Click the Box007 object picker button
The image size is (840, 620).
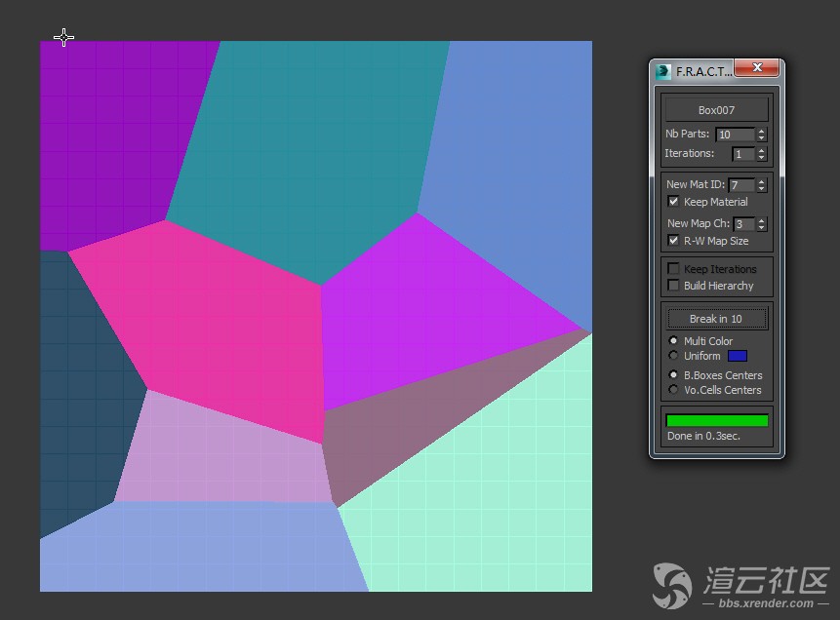point(716,110)
